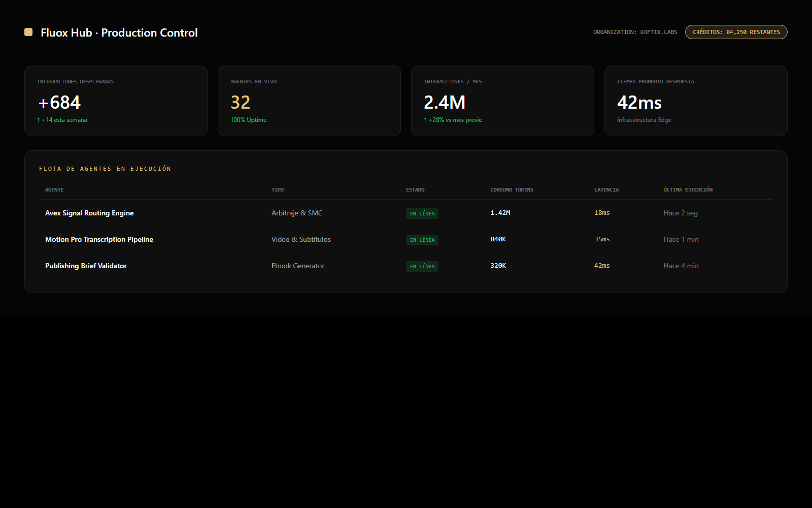
Task: Click Flota de Agentes en Ejecución heading
Action: pyautogui.click(x=105, y=169)
